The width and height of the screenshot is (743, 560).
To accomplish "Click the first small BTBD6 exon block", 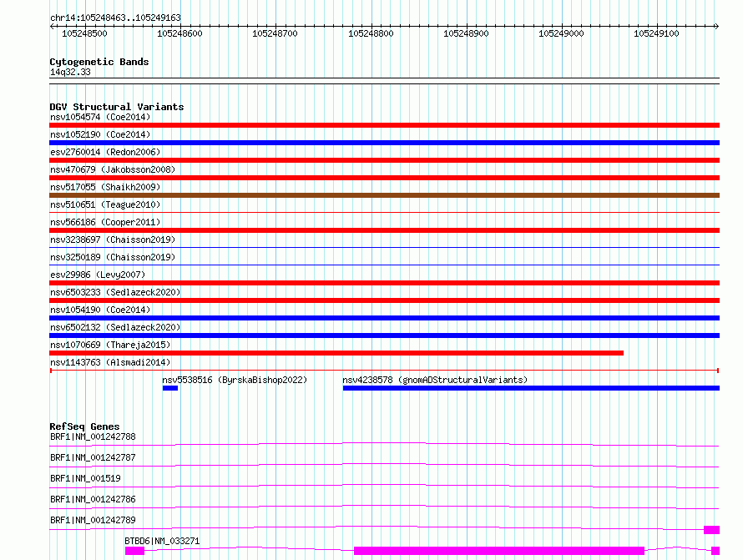I will [134, 551].
